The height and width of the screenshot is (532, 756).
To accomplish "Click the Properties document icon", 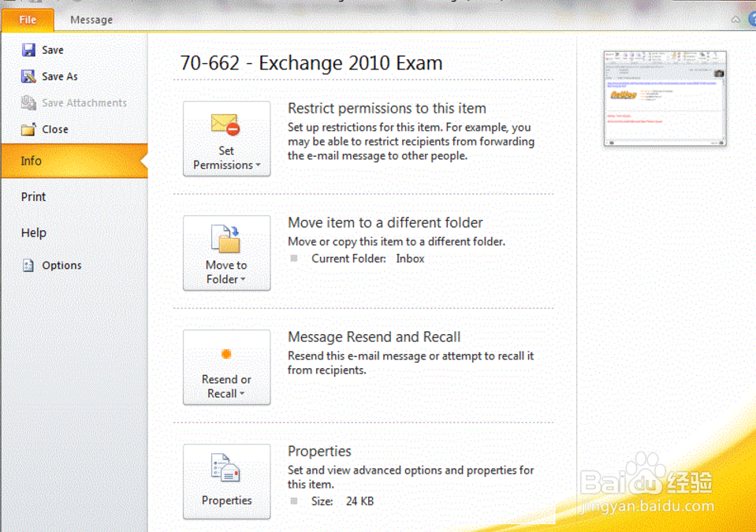I will click(225, 467).
